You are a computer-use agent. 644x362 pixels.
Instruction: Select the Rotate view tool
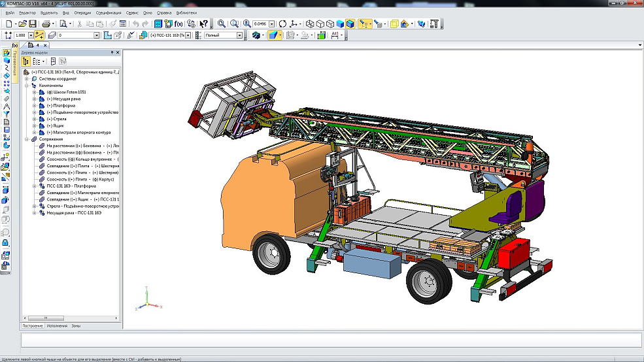click(282, 24)
